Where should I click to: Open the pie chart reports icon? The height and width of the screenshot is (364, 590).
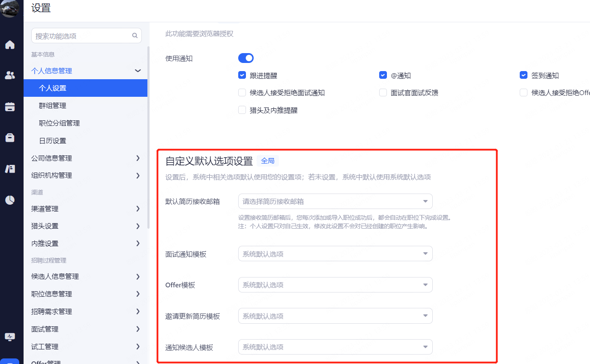(x=10, y=200)
